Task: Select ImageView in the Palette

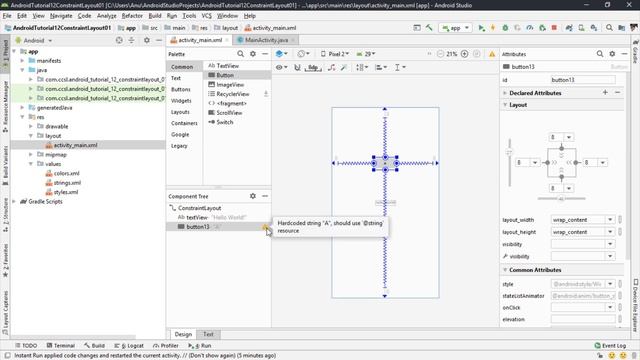Action: [x=230, y=84]
